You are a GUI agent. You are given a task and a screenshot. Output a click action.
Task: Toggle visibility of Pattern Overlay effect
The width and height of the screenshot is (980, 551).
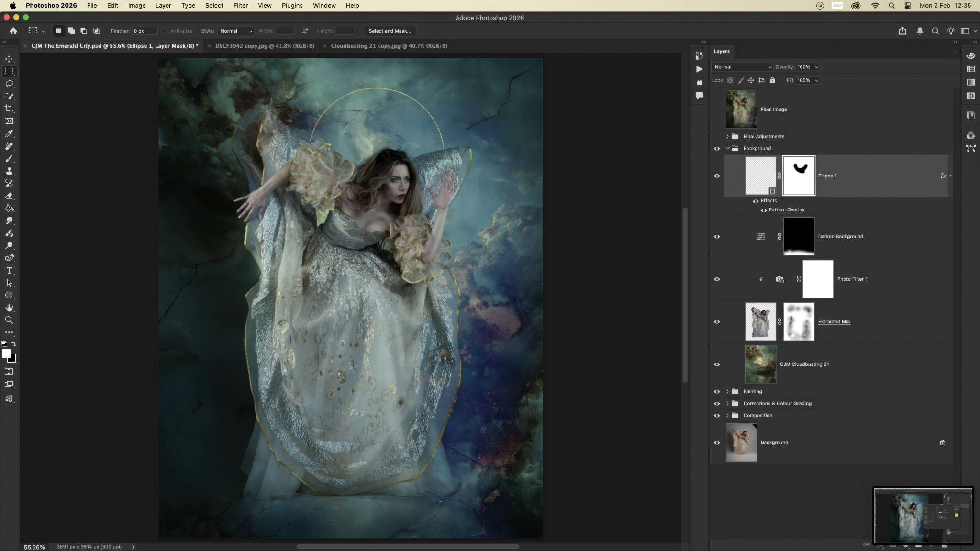(x=764, y=210)
